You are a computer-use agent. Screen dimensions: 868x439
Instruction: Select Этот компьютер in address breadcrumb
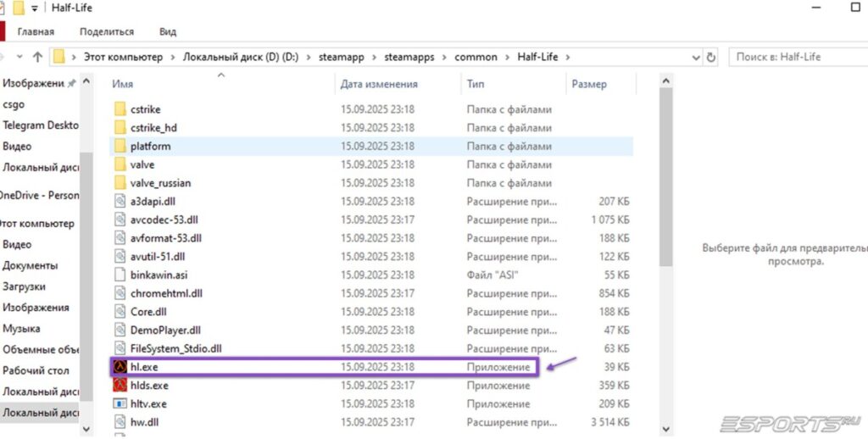coord(124,57)
